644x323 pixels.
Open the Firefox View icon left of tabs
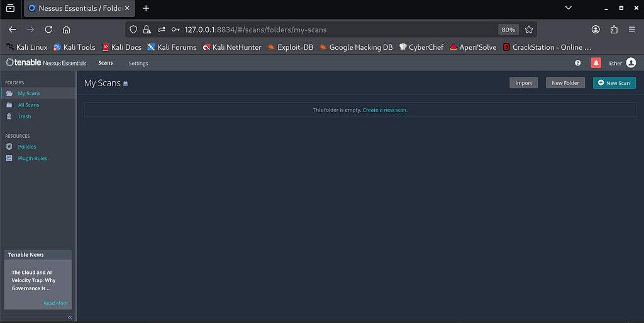10,8
